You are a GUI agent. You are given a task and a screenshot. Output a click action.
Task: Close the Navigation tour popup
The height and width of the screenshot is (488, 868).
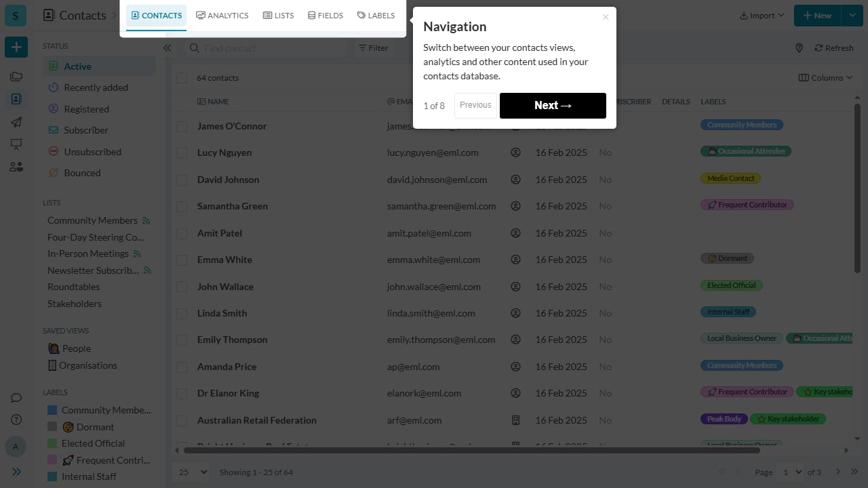point(606,17)
